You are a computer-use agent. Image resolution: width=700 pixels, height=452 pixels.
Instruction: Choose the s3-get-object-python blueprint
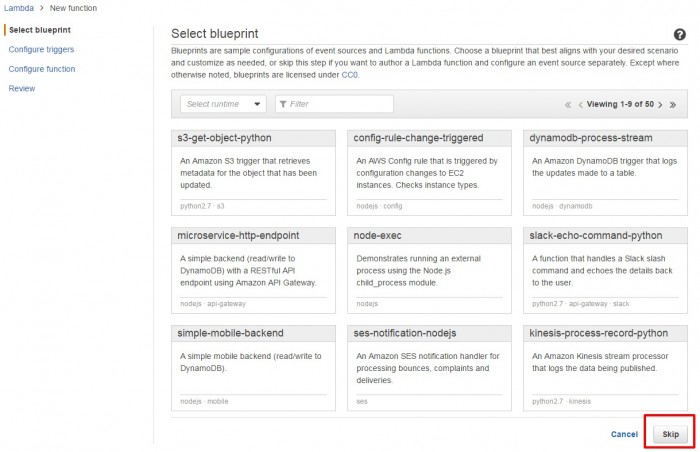click(253, 173)
